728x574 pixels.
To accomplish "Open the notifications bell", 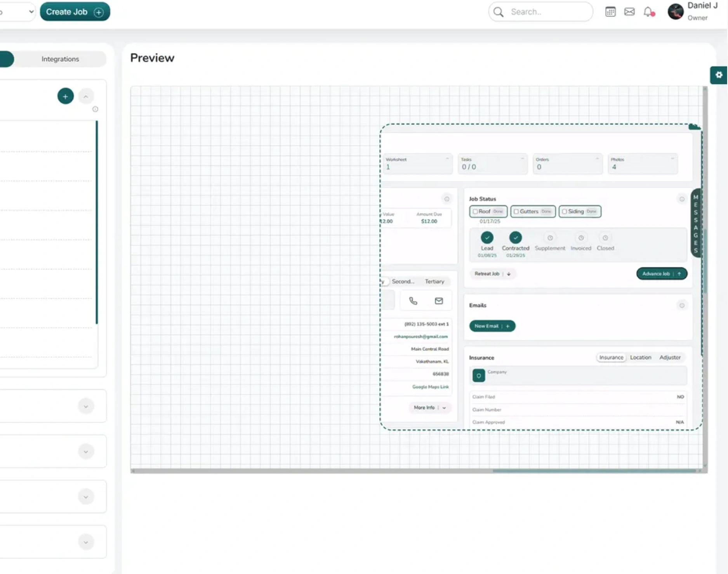I will tap(648, 12).
